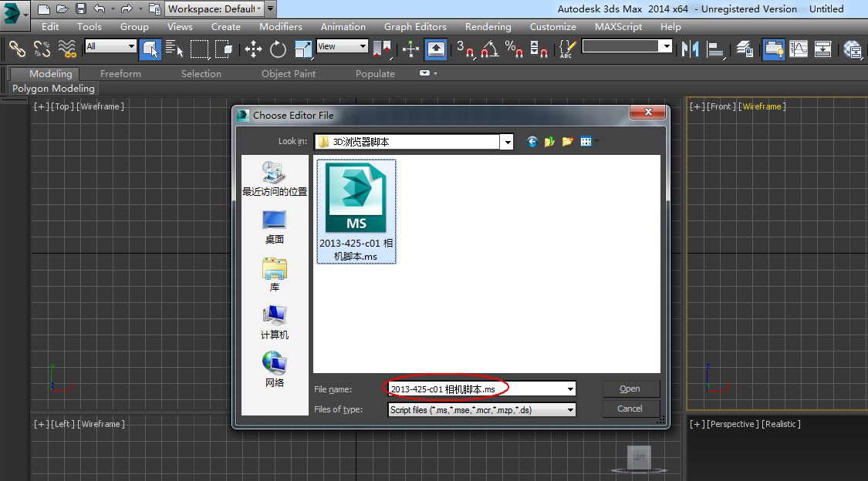The height and width of the screenshot is (481, 868).
Task: Switch to the Freeform ribbon tab
Action: pyautogui.click(x=120, y=73)
